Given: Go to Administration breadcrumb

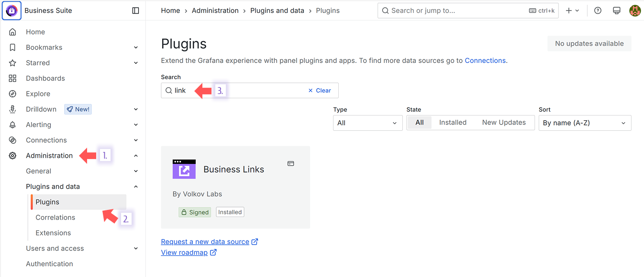Looking at the screenshot, I should 215,11.
